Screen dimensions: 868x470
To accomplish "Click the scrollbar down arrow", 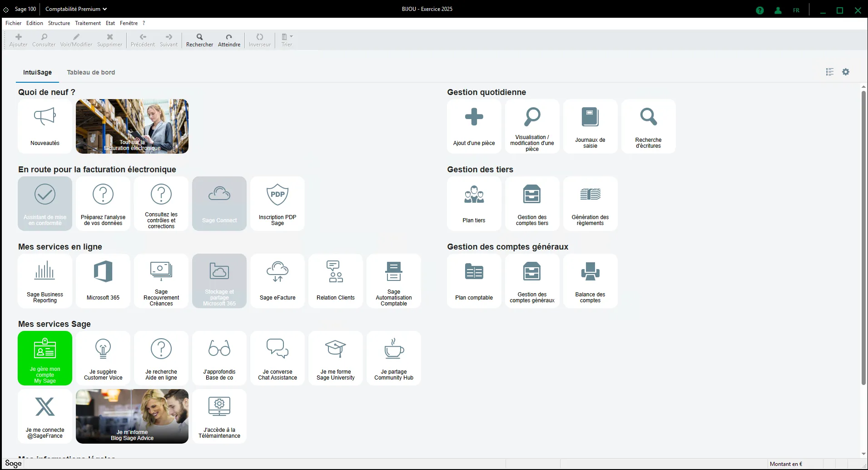I will tap(863, 454).
